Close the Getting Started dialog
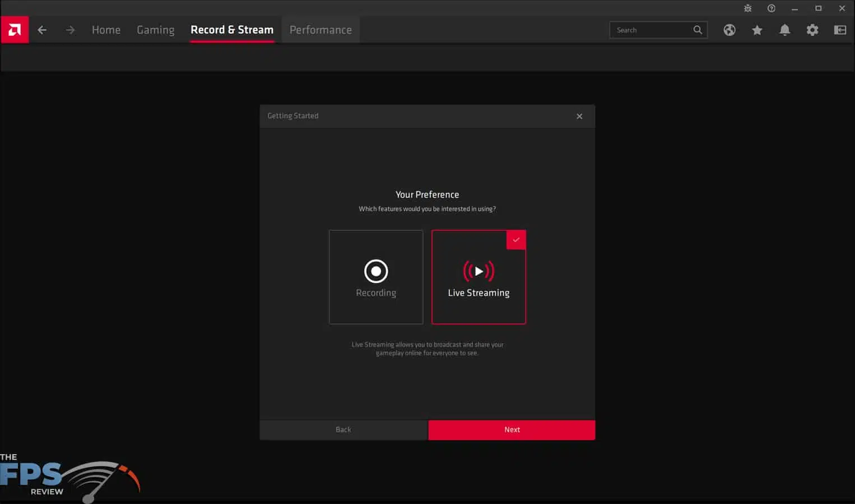Image resolution: width=855 pixels, height=504 pixels. tap(579, 116)
